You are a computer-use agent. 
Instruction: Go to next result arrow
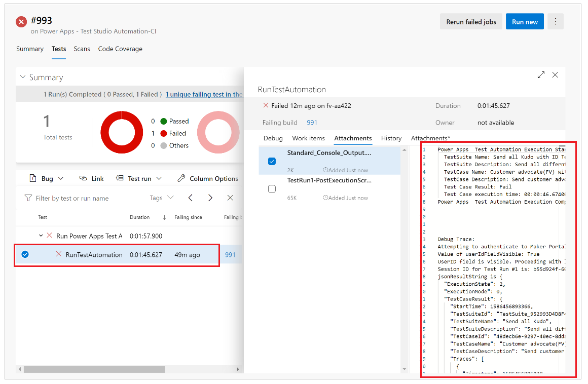(210, 198)
